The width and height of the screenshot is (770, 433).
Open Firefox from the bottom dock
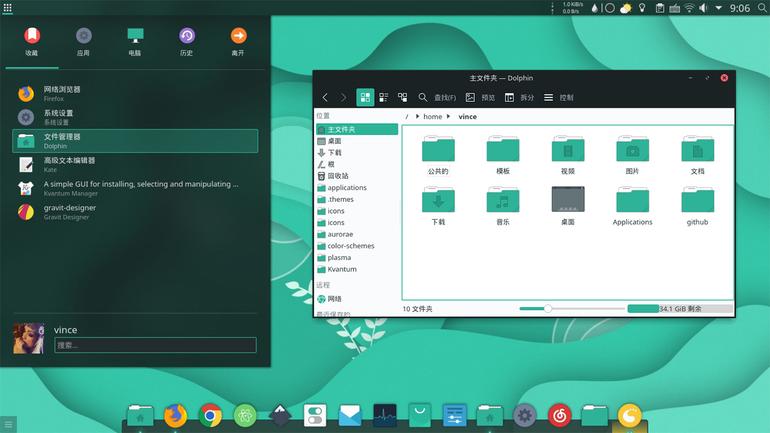(x=175, y=415)
